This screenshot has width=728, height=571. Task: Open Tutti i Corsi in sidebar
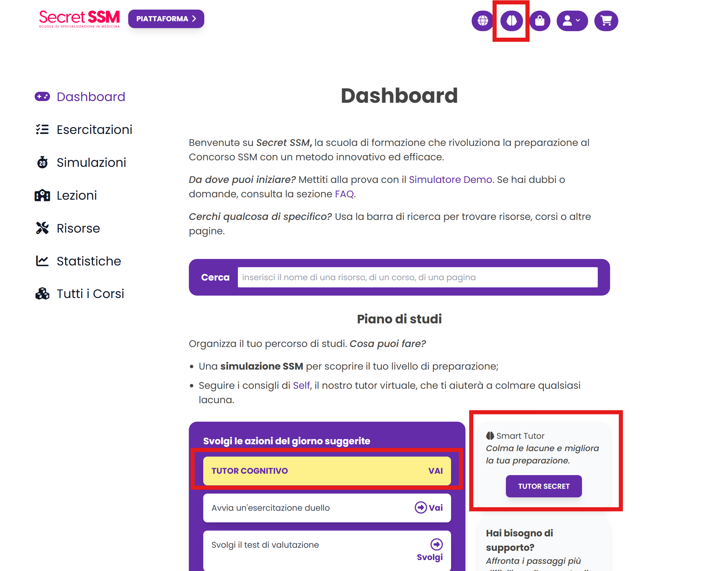click(x=90, y=294)
